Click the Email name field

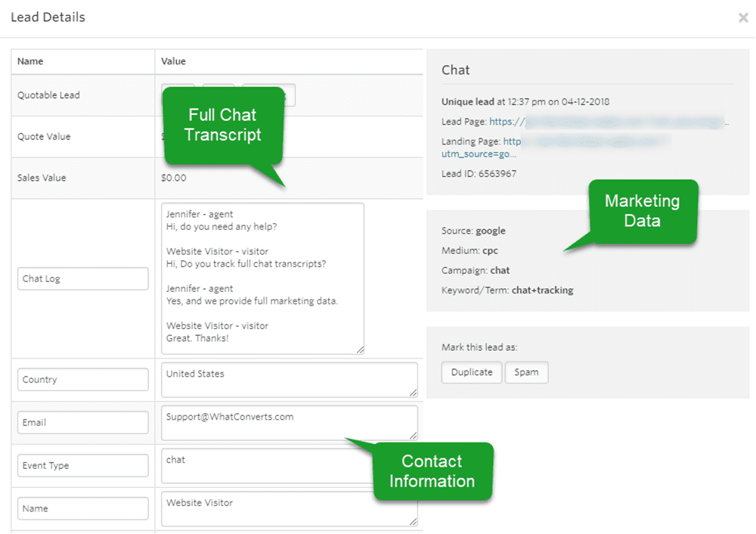[83, 422]
